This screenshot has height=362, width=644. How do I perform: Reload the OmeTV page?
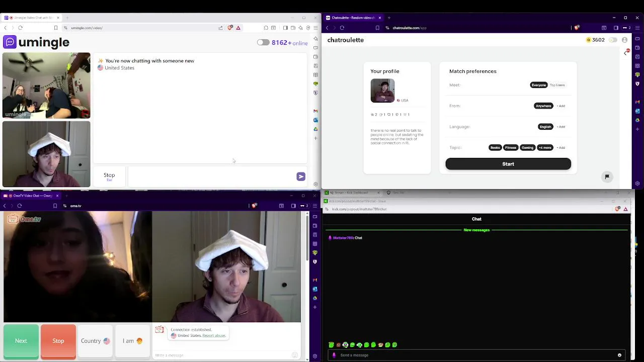click(20, 206)
